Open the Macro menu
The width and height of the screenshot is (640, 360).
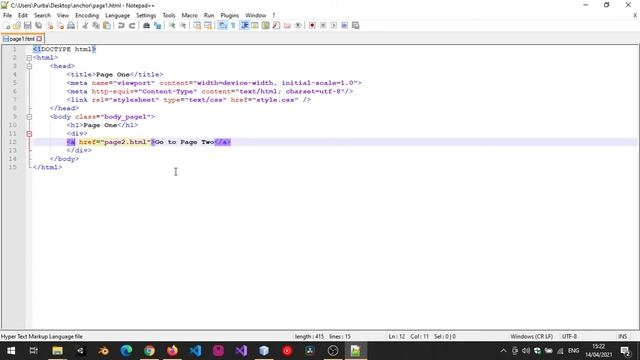click(190, 16)
